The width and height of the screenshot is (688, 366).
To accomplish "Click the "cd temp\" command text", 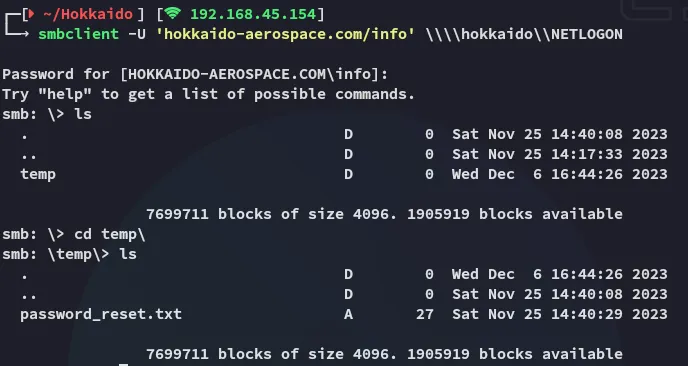I will coord(110,234).
